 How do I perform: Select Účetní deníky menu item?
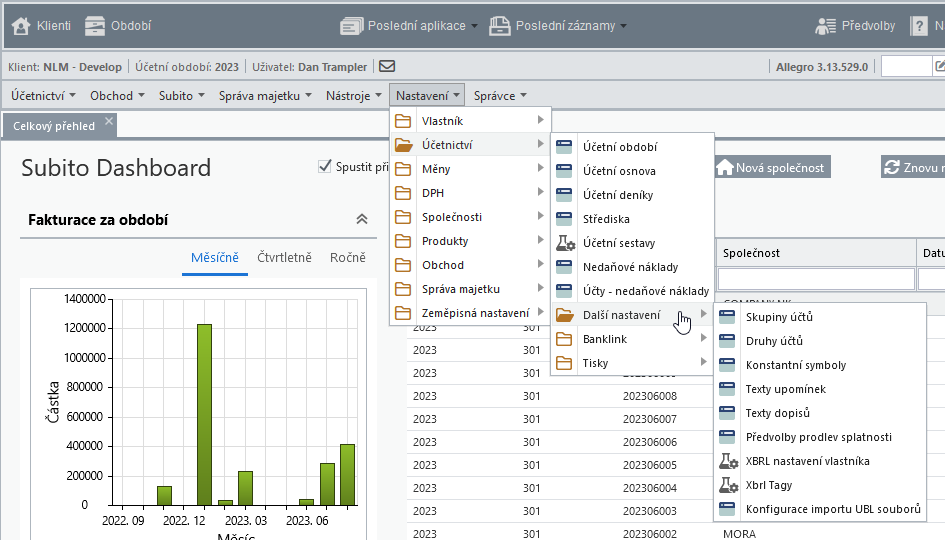tap(632, 195)
